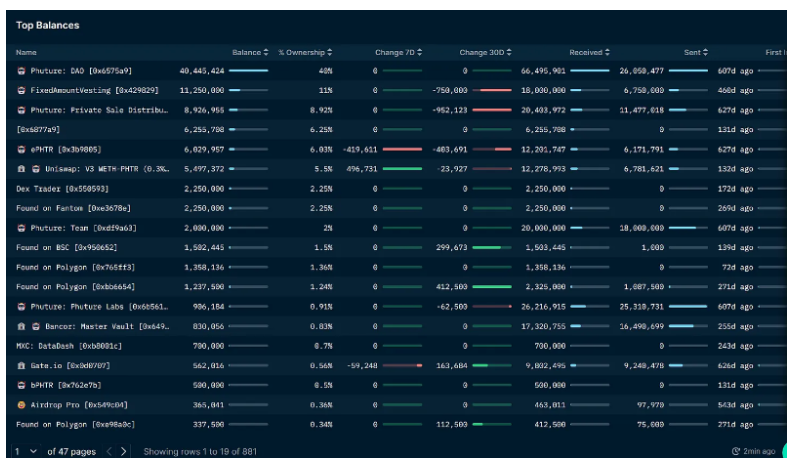Viewport: 791px width, 463px height.
Task: Click the contract icon next to Phuture: Private Sale
Action: (21, 110)
